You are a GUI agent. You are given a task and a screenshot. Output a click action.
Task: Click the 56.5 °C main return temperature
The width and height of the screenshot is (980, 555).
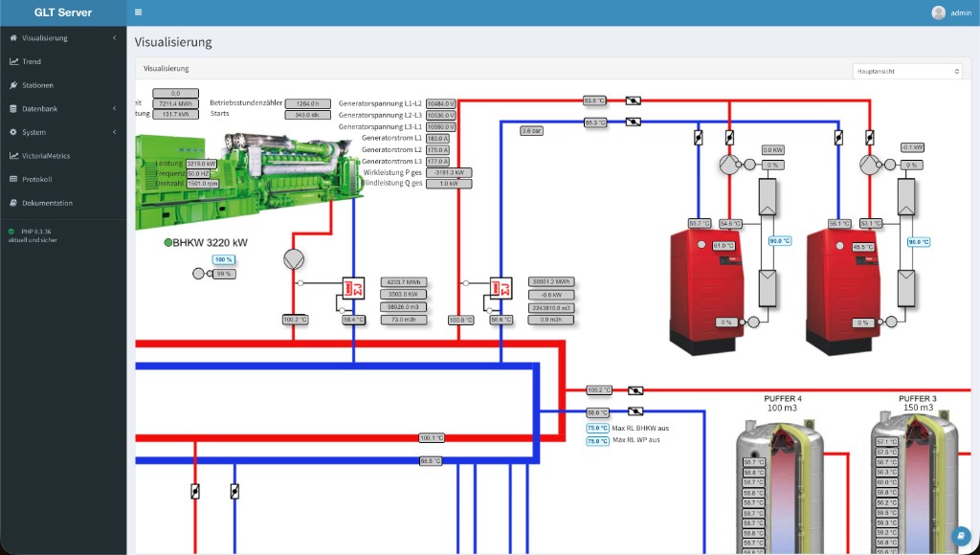click(431, 460)
